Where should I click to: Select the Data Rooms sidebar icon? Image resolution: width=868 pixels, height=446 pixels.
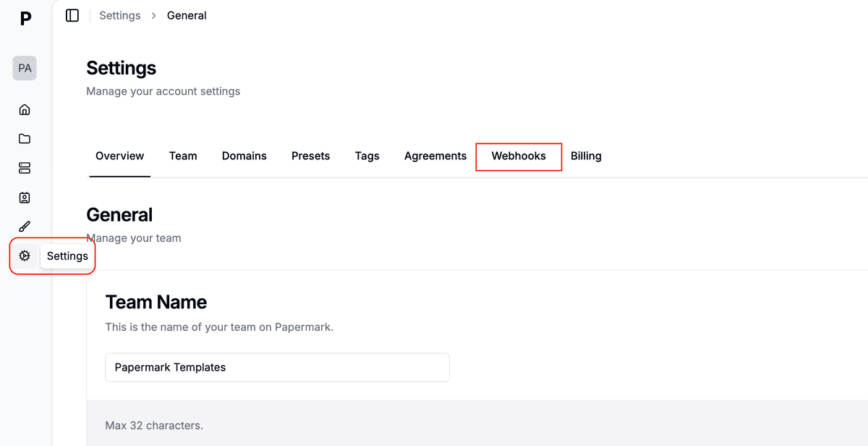pyautogui.click(x=25, y=168)
